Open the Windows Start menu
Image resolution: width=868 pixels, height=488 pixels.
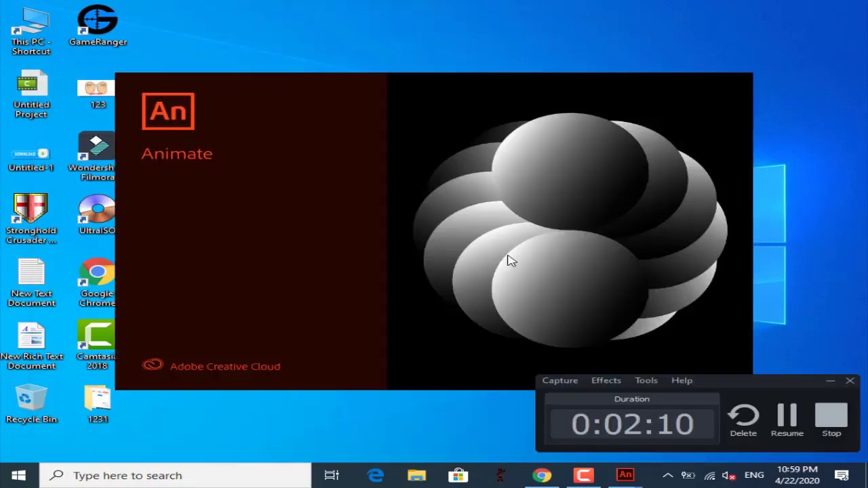[x=18, y=475]
